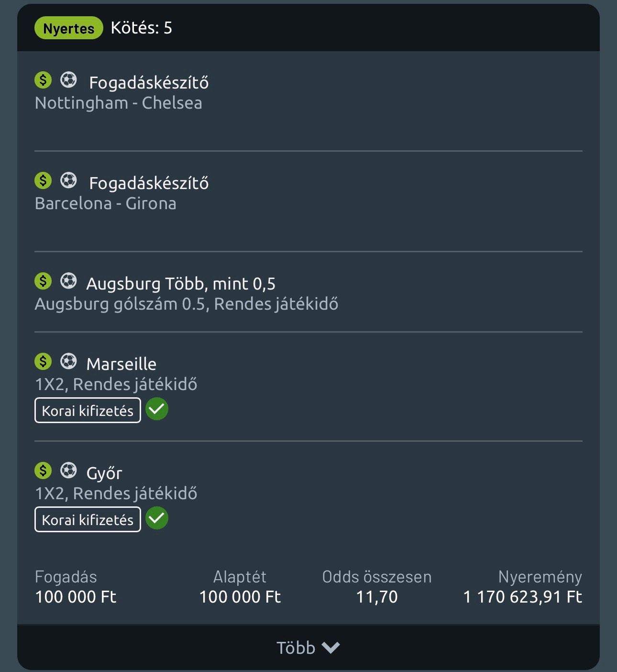617x672 pixels.
Task: Click the dollar icon next to Augsburg bet
Action: click(43, 281)
